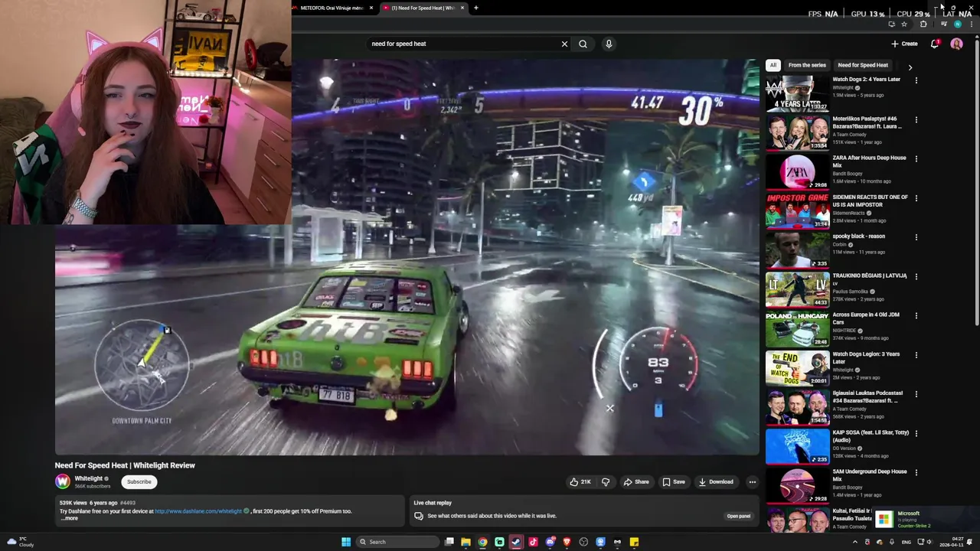
Task: Click #4493 hashtag in description
Action: point(128,503)
